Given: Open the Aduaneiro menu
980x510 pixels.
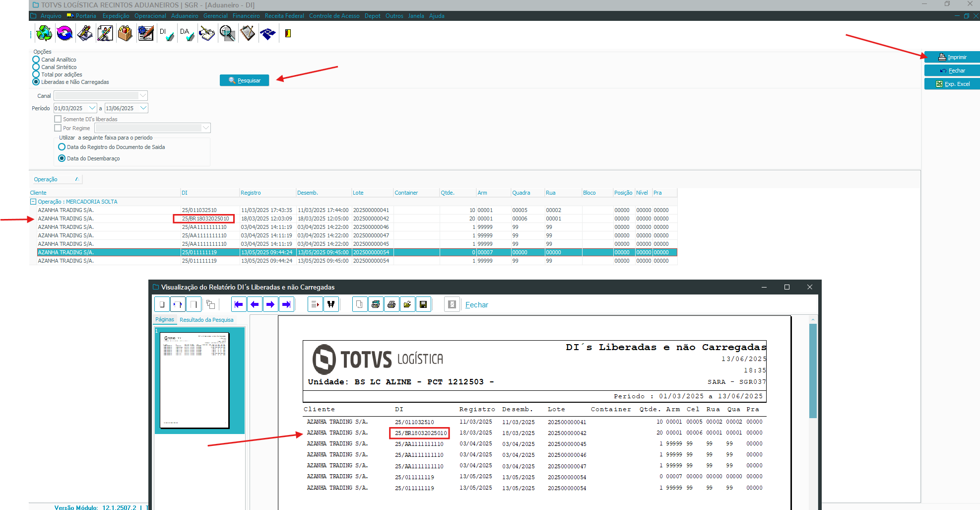Looking at the screenshot, I should point(185,16).
